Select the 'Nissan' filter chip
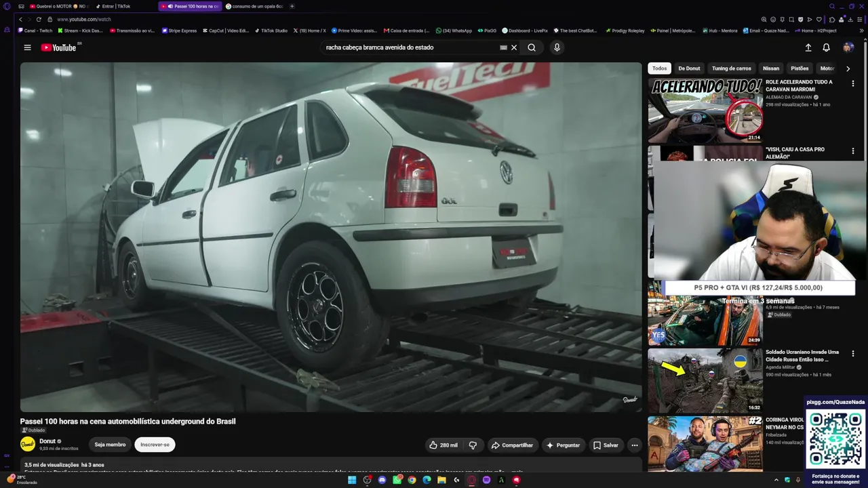The height and width of the screenshot is (488, 868). pyautogui.click(x=771, y=68)
